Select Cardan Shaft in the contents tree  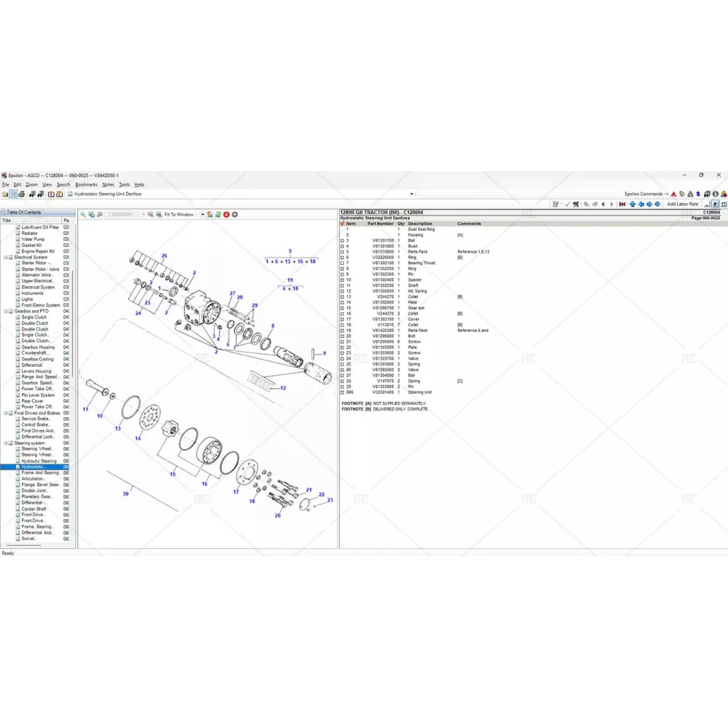coord(35,509)
